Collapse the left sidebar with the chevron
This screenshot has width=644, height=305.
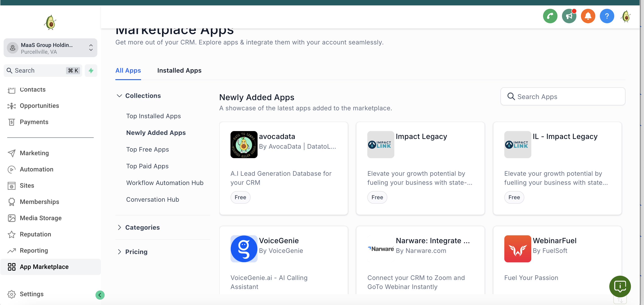[x=100, y=295]
